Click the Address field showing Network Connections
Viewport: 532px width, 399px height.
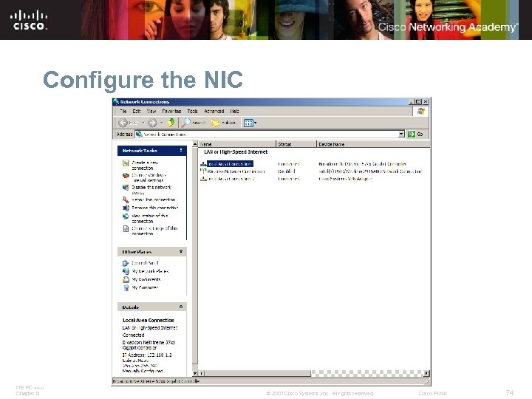tap(267, 134)
